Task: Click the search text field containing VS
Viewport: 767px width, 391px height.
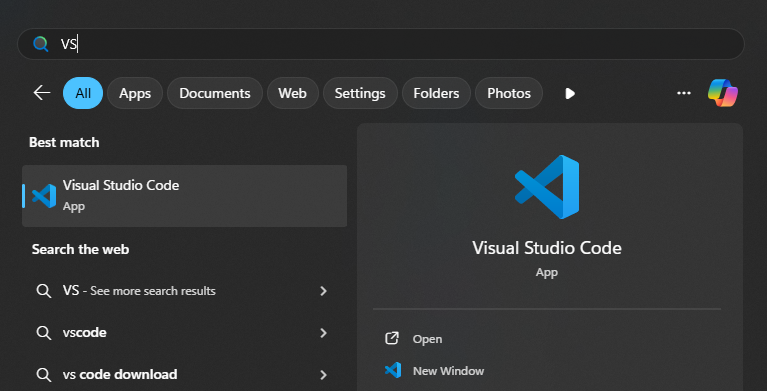Action: pyautogui.click(x=381, y=44)
